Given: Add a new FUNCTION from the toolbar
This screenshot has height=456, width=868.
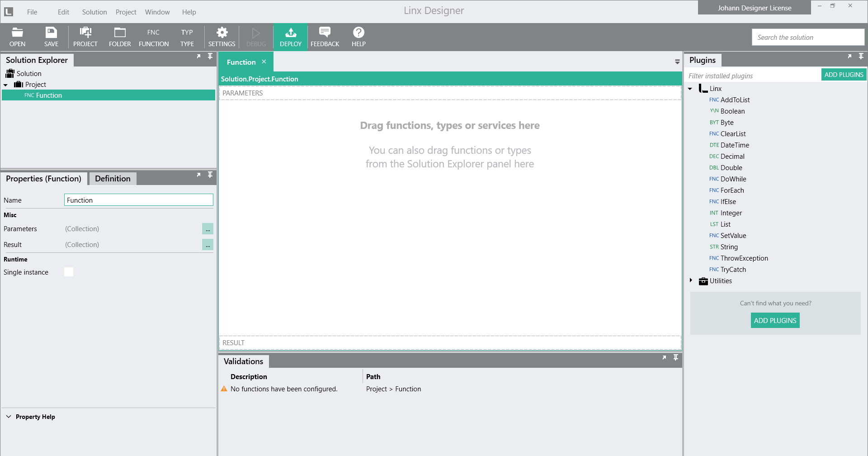Looking at the screenshot, I should [154, 37].
